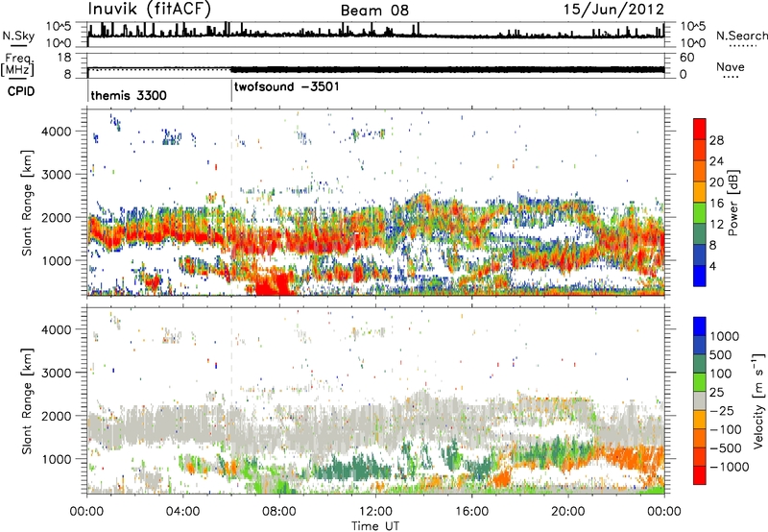Click the 'Slant Range [km]' label of the velocity panel
768x532 pixels.
pos(27,401)
